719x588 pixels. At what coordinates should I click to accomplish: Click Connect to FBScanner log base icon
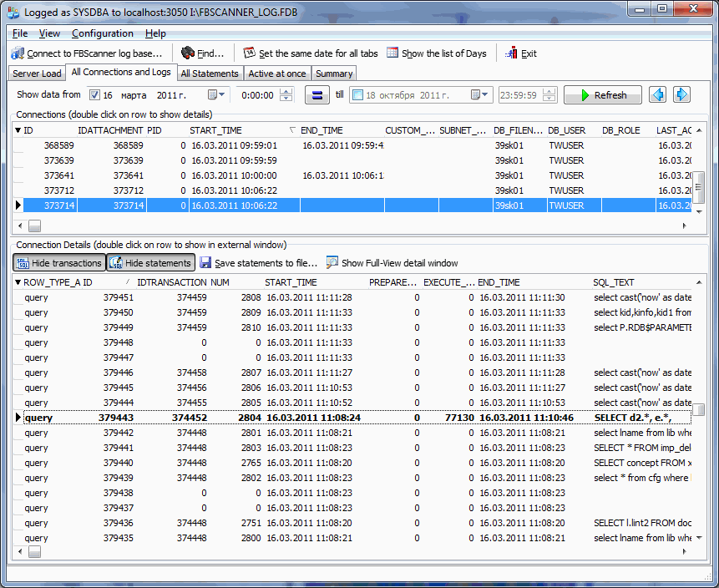pyautogui.click(x=18, y=53)
